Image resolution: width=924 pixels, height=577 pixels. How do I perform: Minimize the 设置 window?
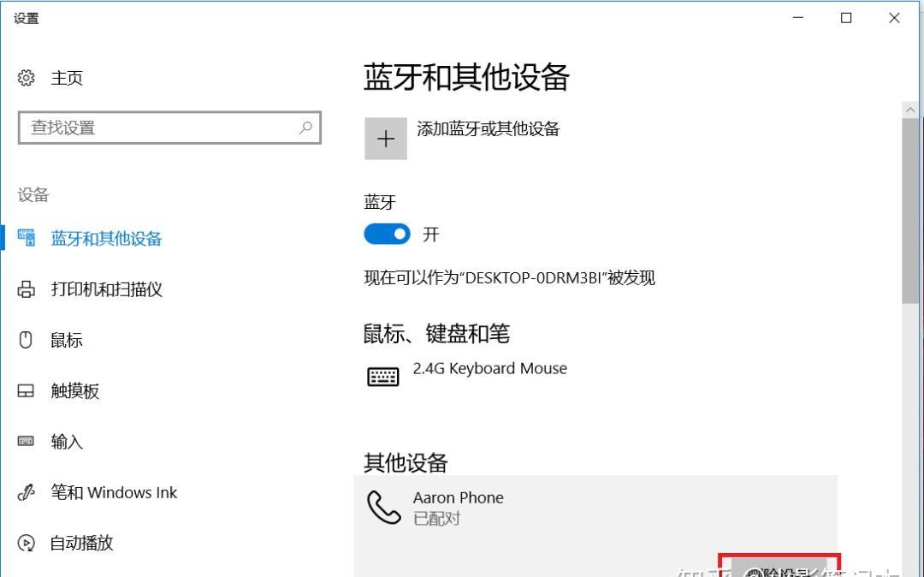(798, 18)
